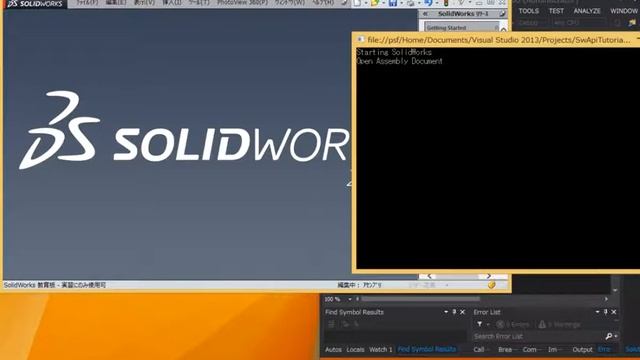The width and height of the screenshot is (640, 360).
Task: Open dropdown arrow next to Save icon
Action: click(x=401, y=4)
